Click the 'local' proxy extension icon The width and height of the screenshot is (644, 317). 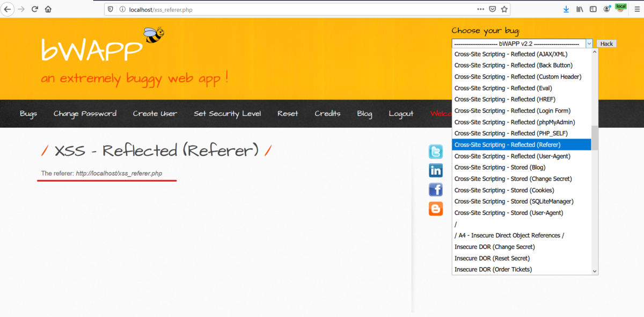click(620, 8)
